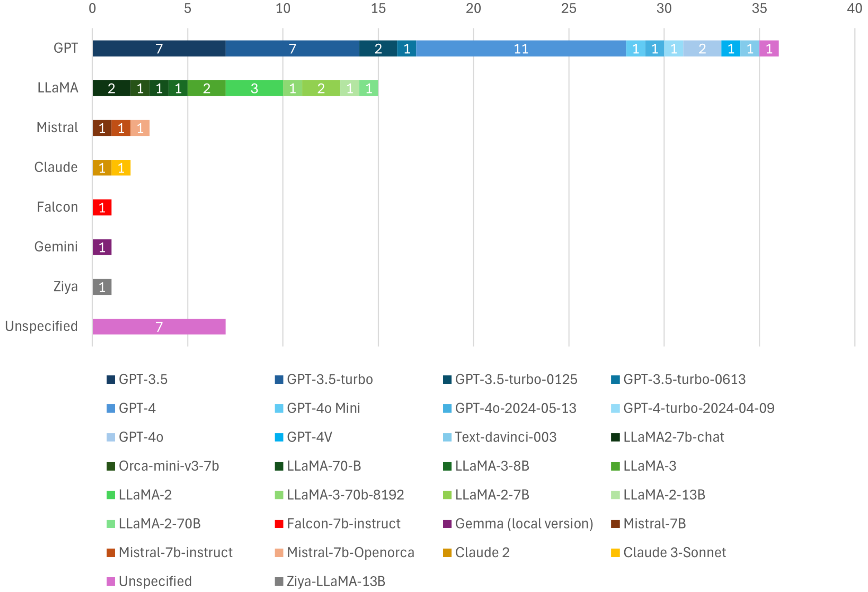
Task: Click the Gemma (local version) legend swatch
Action: [x=447, y=524]
